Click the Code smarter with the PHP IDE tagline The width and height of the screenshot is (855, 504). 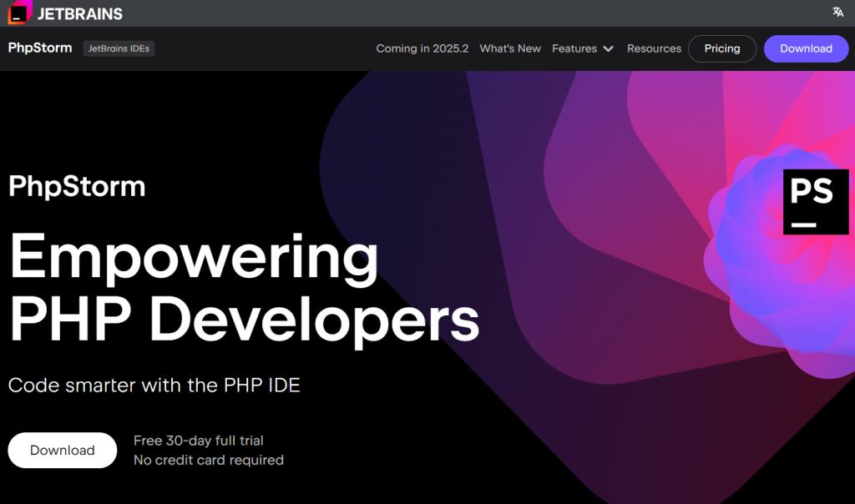point(154,386)
